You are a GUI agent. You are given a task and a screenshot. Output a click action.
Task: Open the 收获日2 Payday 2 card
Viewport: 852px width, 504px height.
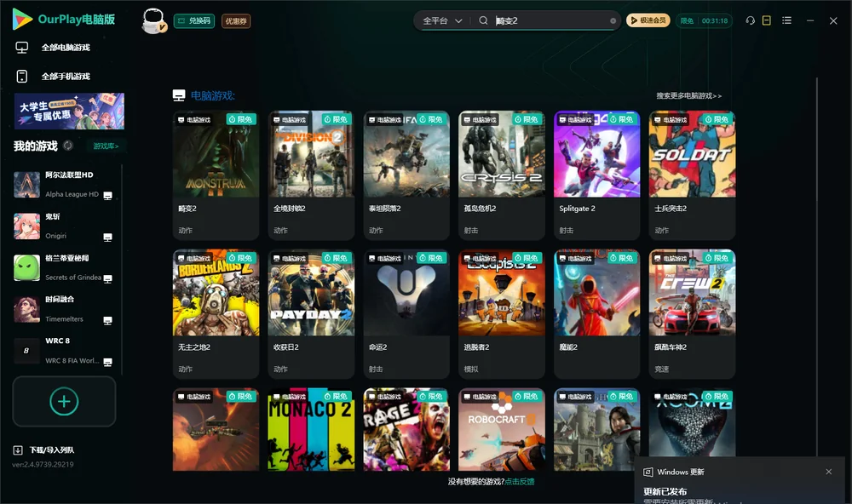pos(311,314)
